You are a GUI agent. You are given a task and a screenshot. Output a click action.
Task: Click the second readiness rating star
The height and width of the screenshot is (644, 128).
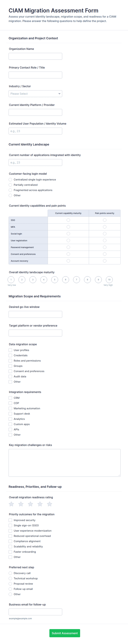tap(21, 504)
